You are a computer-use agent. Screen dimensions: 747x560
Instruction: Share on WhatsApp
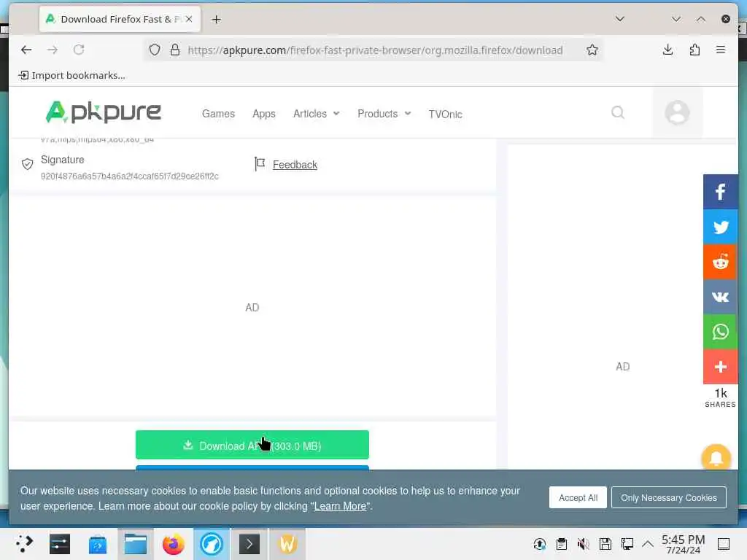720,332
